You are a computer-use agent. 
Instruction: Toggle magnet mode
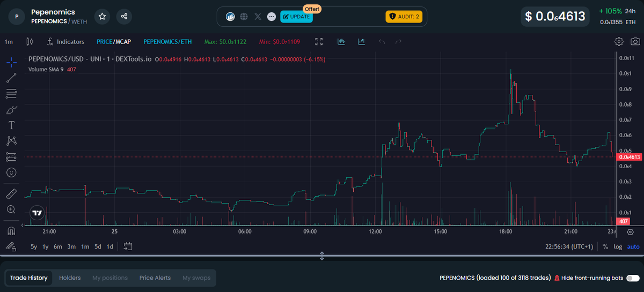point(11,231)
